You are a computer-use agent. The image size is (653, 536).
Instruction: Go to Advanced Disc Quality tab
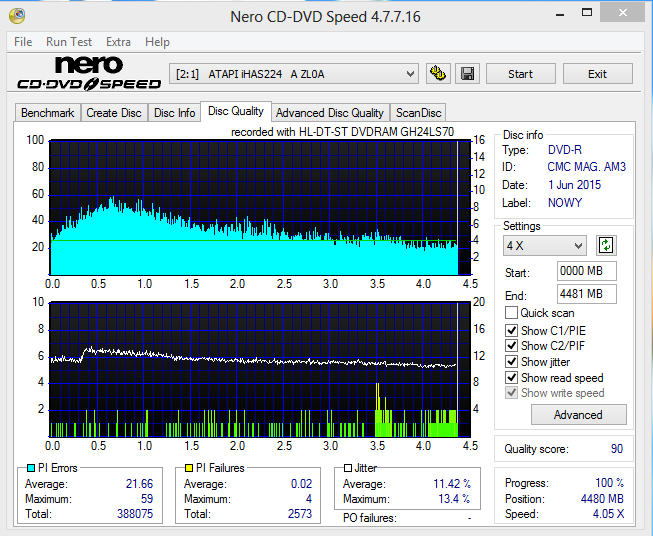tap(329, 113)
